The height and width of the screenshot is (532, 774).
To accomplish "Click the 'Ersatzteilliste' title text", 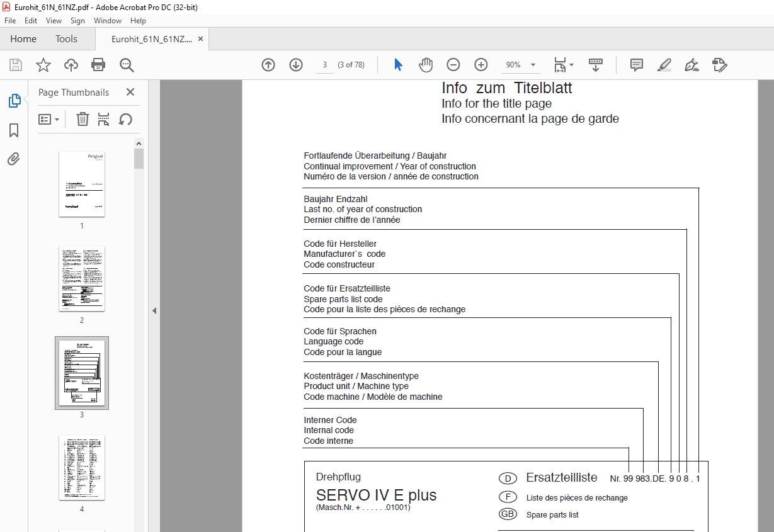I will 562,478.
